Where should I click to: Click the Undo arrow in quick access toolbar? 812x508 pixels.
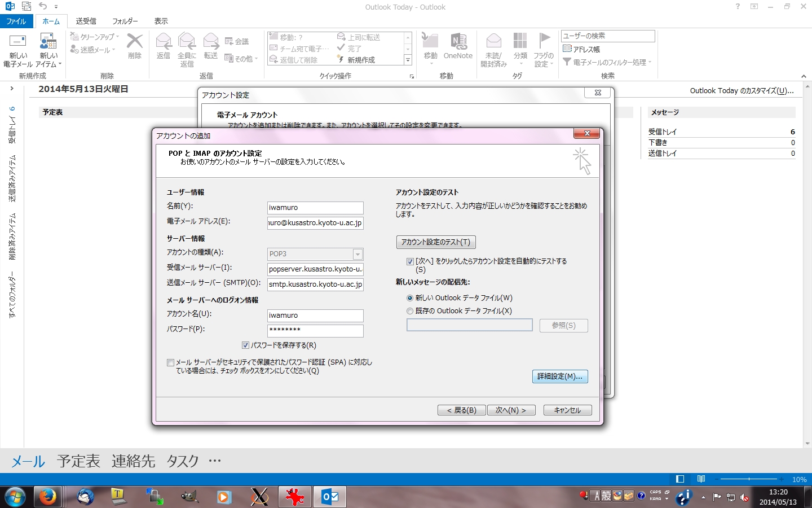43,6
